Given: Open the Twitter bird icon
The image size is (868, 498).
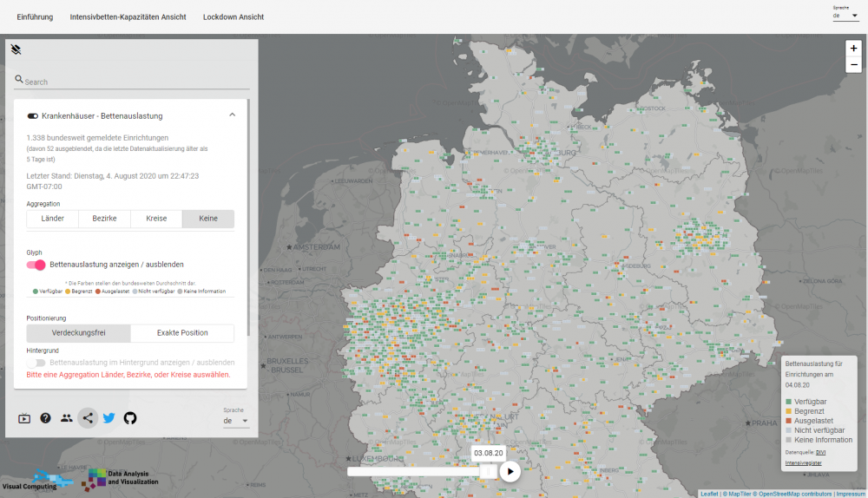Looking at the screenshot, I should pos(108,418).
